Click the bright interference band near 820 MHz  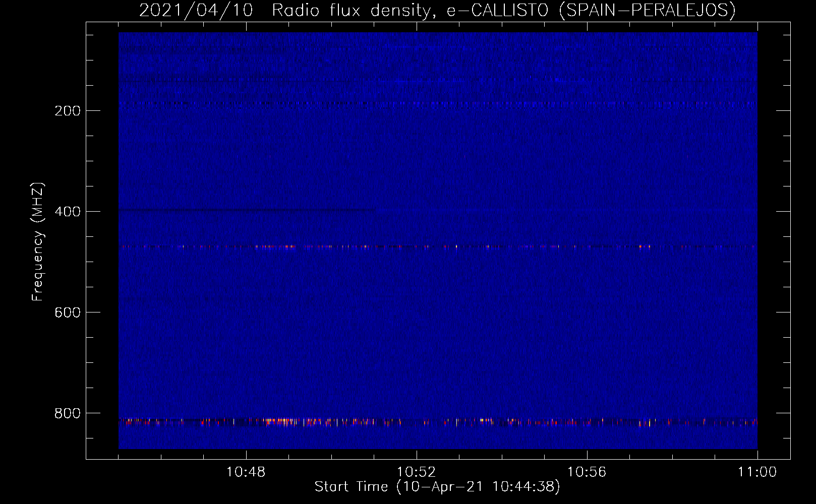coord(438,422)
